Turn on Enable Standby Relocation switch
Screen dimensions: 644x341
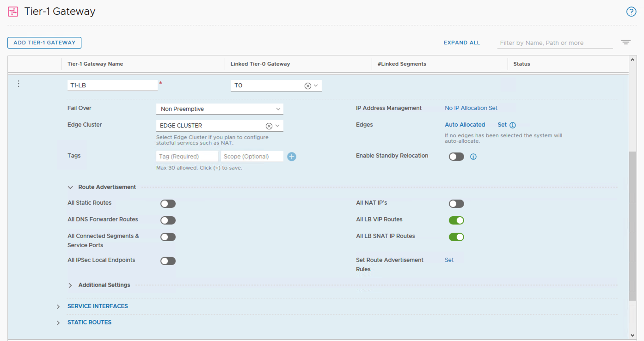456,157
